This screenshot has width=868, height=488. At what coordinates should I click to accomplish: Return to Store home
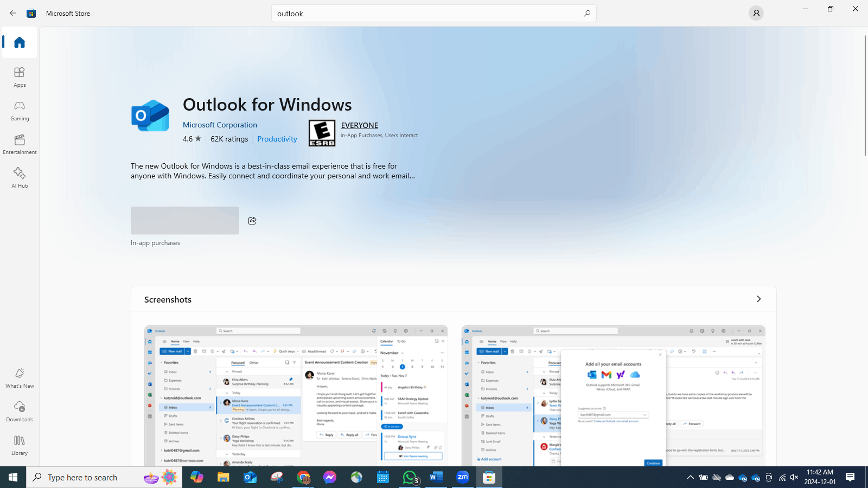point(19,42)
